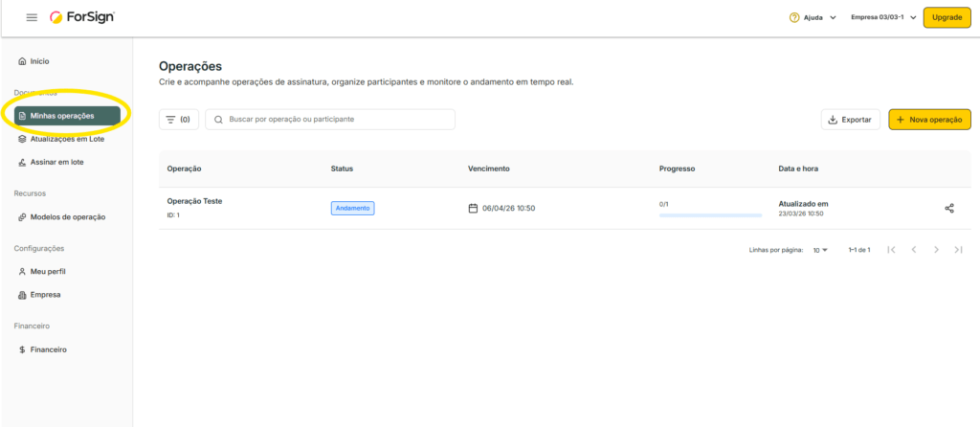Click the ForSign logo
980x427 pixels.
pos(85,17)
